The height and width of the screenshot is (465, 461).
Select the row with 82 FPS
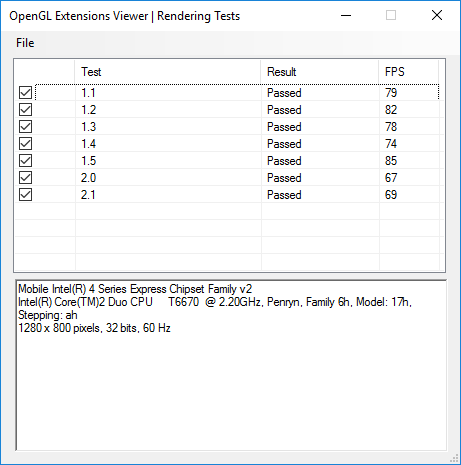(229, 110)
